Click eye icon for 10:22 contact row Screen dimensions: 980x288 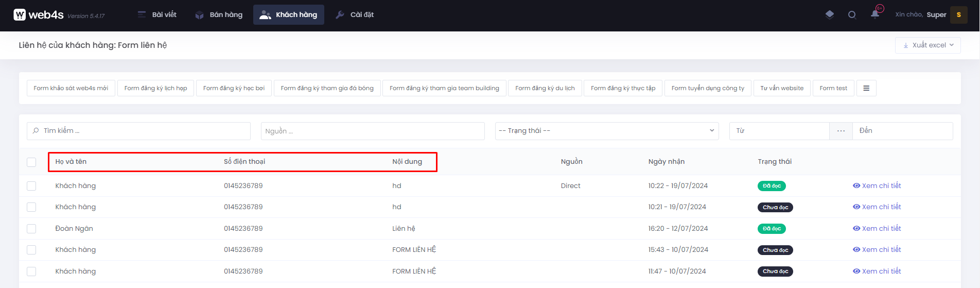[856, 186]
